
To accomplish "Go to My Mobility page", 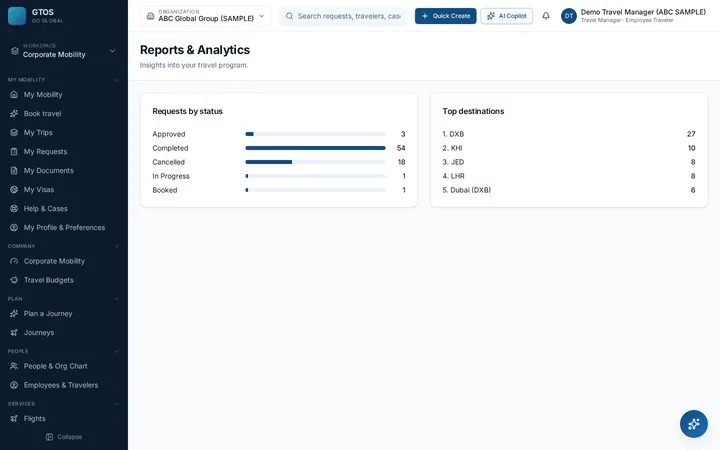I will pyautogui.click(x=64, y=95).
